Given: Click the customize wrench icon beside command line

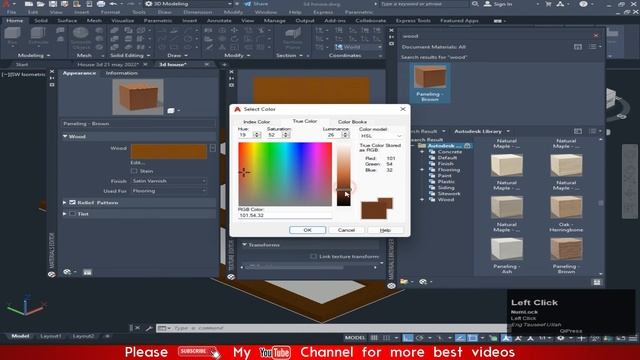Looking at the screenshot, I should pyautogui.click(x=149, y=328).
